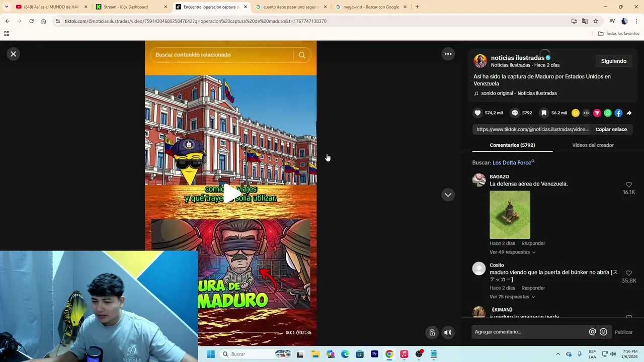644x362 pixels.
Task: Open BAGAZO's comment image
Action: pos(510,215)
